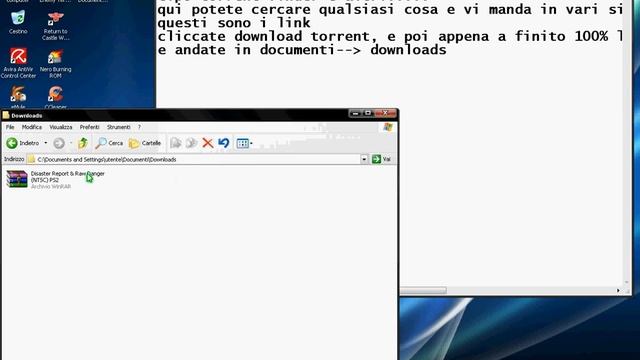The width and height of the screenshot is (640, 360).
Task: Expand the address bar dropdown arrow
Action: (364, 159)
